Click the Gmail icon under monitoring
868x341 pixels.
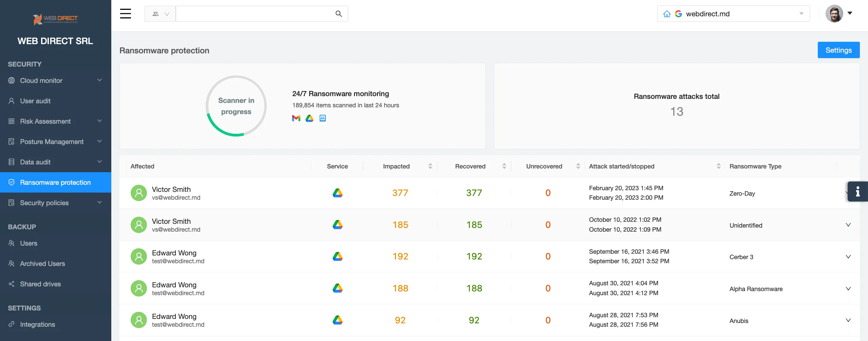(x=296, y=118)
